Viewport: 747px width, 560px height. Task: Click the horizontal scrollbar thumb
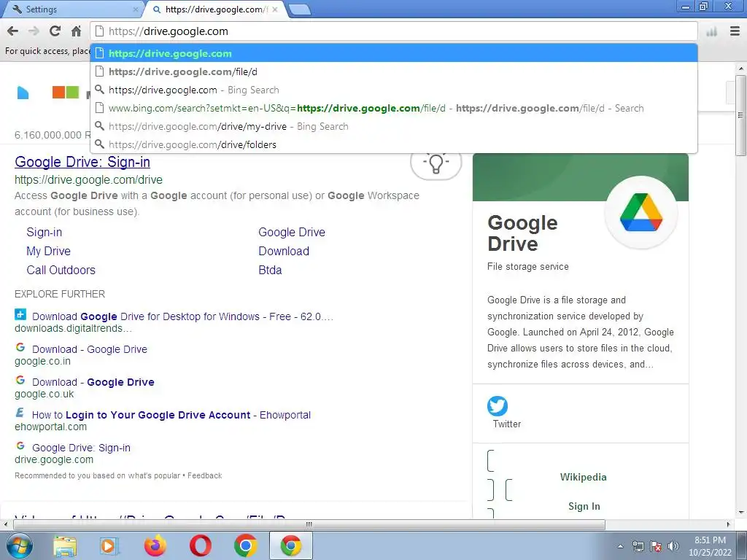tap(309, 524)
